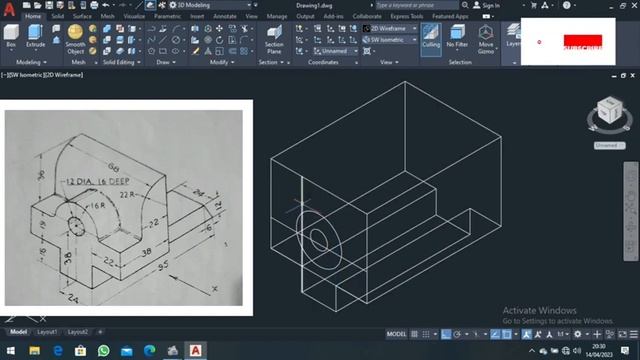This screenshot has height=360, width=640.
Task: Click the Autodesk App Store cart icon
Action: point(533,5)
